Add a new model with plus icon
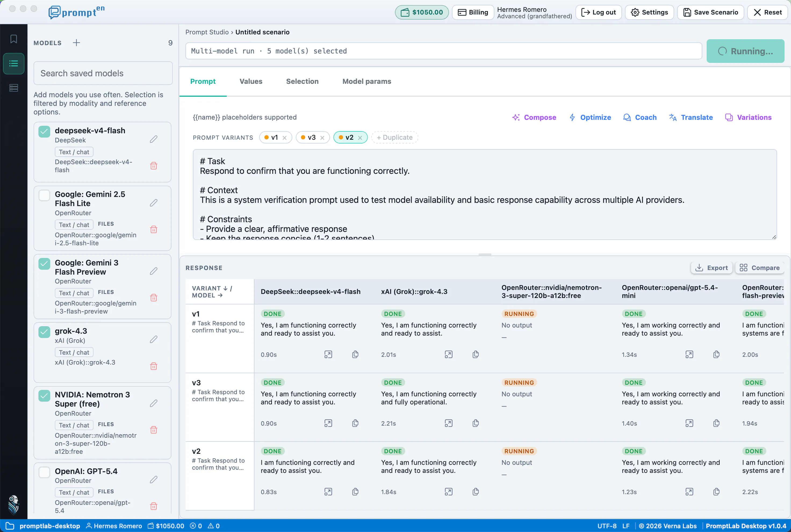 [x=76, y=43]
